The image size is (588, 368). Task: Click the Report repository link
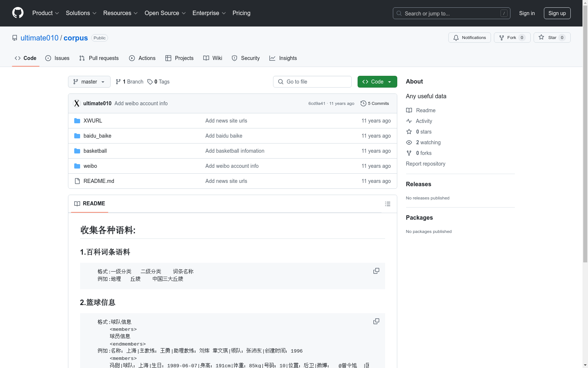point(426,164)
